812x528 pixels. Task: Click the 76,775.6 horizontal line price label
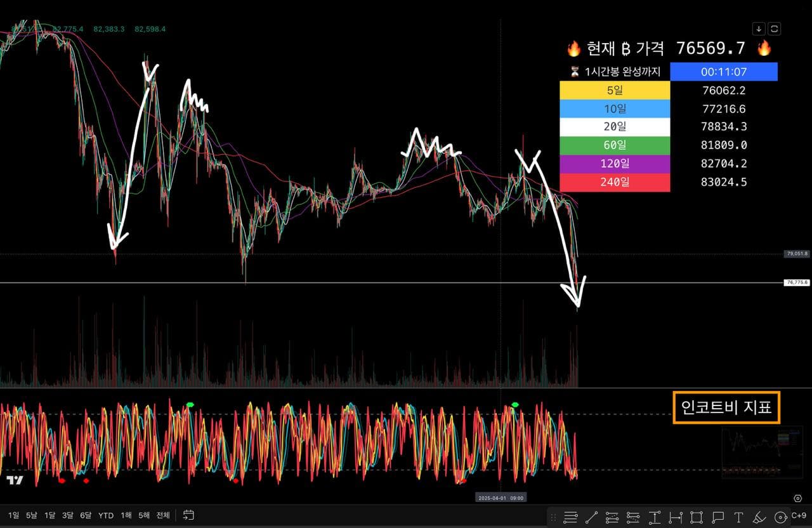(796, 283)
